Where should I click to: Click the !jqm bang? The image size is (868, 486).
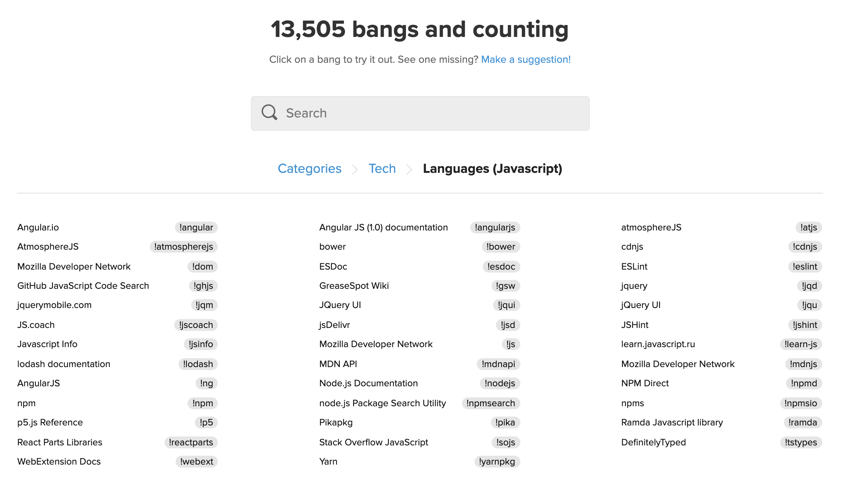coord(204,305)
